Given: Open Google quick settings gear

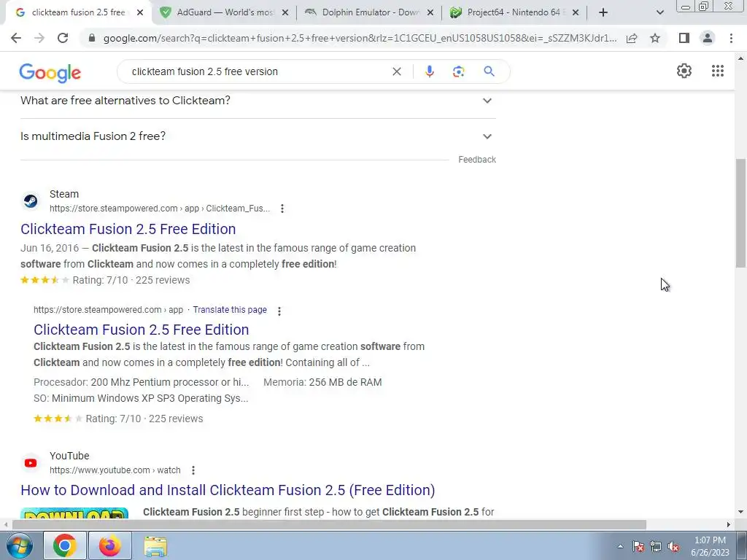Looking at the screenshot, I should pos(684,71).
